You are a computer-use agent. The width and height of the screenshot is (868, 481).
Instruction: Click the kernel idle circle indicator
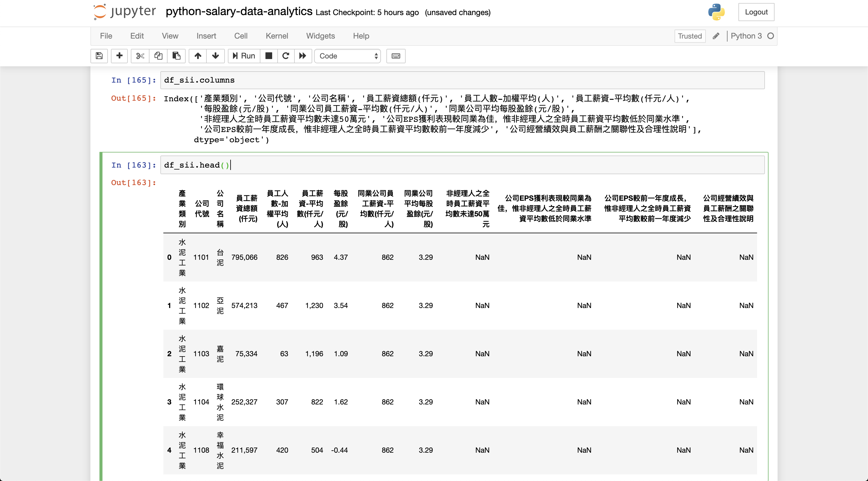770,36
